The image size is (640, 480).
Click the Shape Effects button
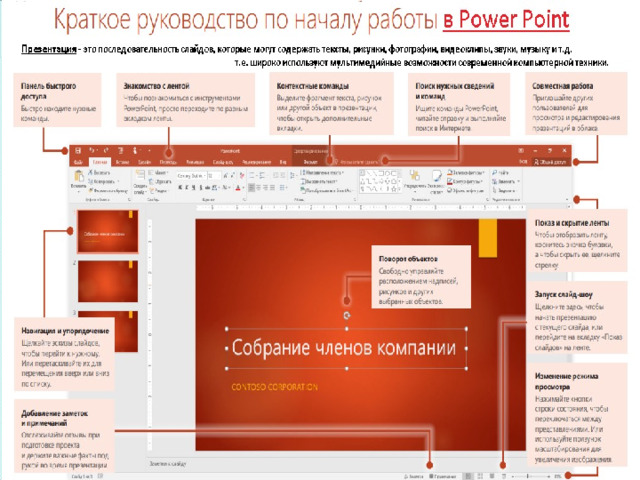point(466,191)
